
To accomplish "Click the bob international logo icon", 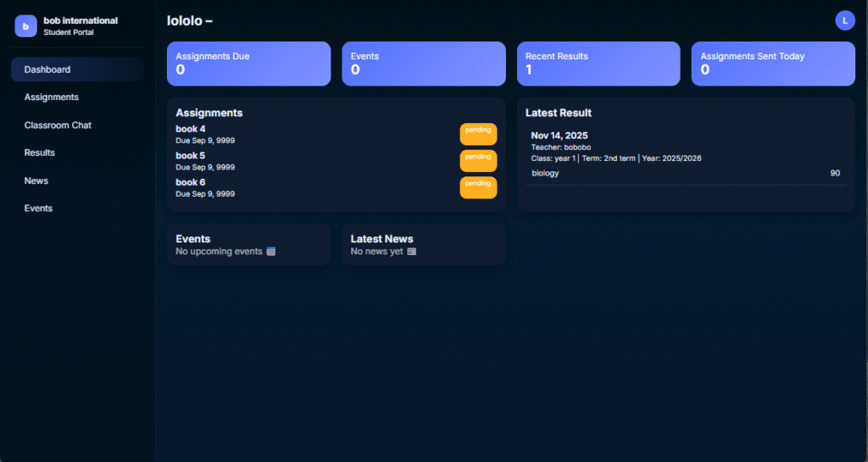I will (x=25, y=26).
